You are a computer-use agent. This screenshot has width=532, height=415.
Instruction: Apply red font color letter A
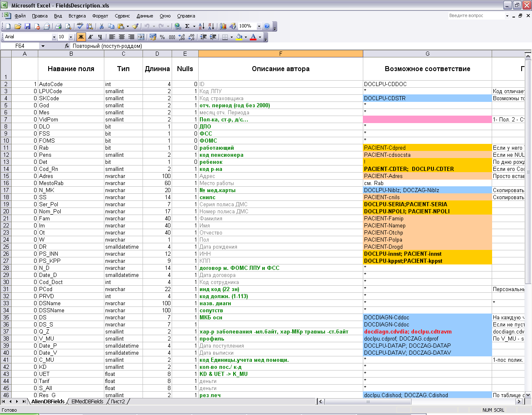253,37
